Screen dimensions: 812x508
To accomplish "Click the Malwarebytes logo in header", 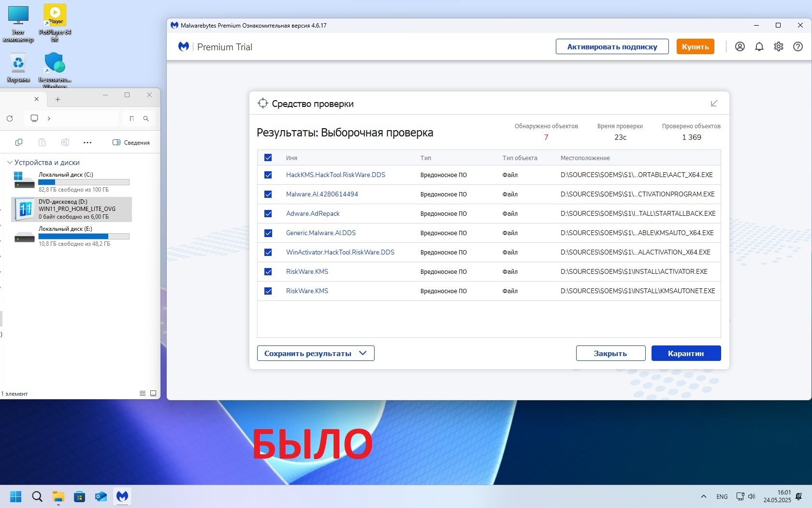I will [184, 47].
